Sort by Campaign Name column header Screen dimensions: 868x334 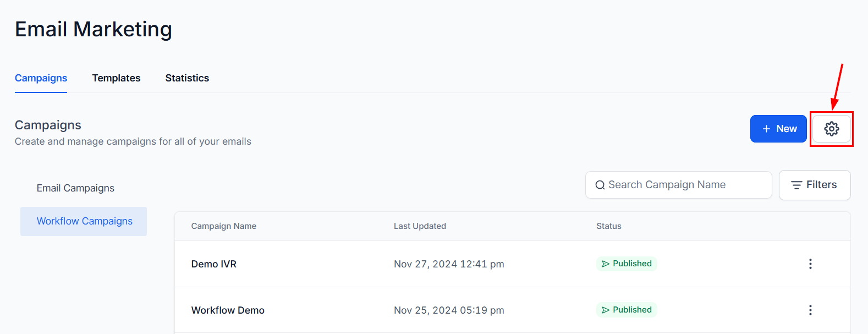(224, 226)
